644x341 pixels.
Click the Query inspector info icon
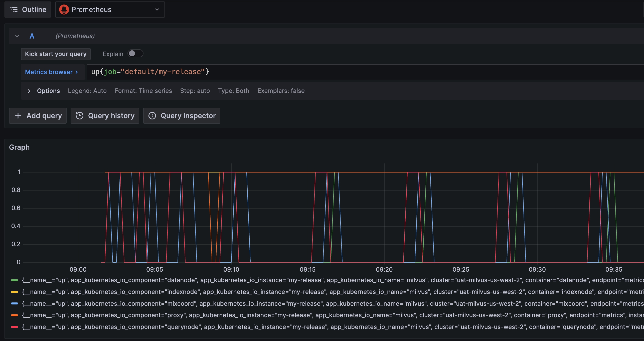[x=152, y=116]
